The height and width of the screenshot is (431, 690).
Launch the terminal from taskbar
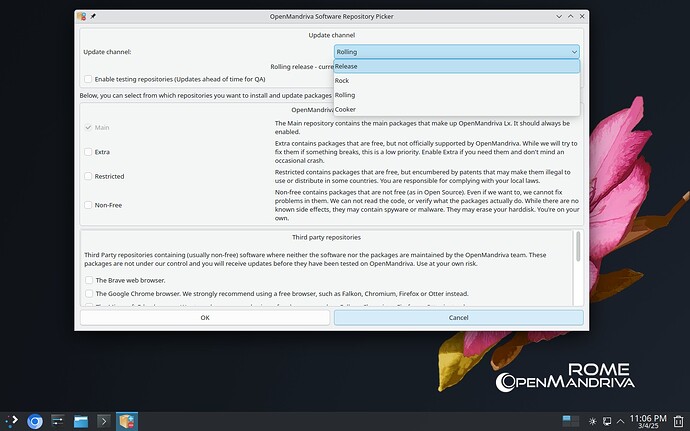[104, 421]
